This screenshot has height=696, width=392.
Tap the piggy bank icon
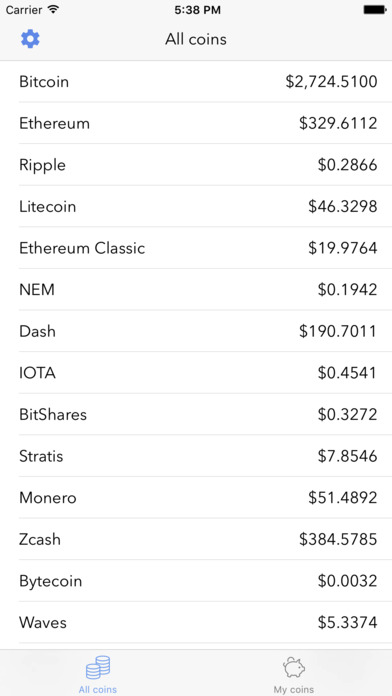(294, 668)
